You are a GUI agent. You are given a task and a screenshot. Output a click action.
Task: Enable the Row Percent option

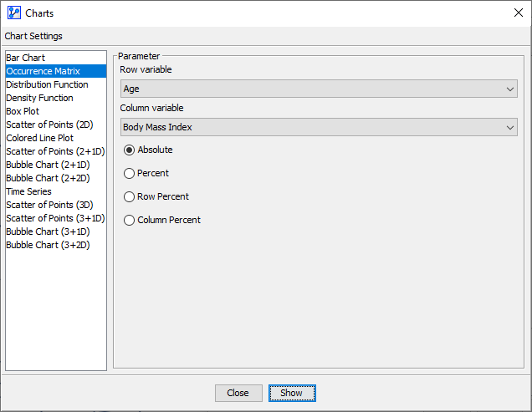129,196
